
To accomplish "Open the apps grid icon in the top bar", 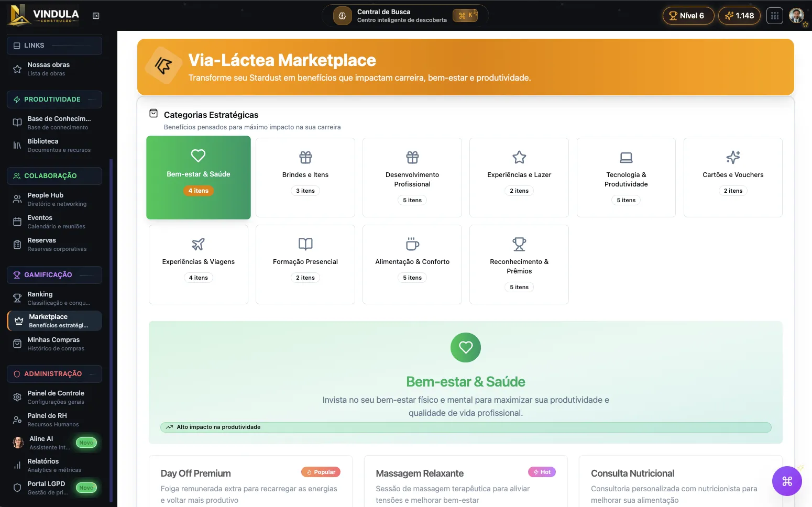I will pyautogui.click(x=774, y=15).
